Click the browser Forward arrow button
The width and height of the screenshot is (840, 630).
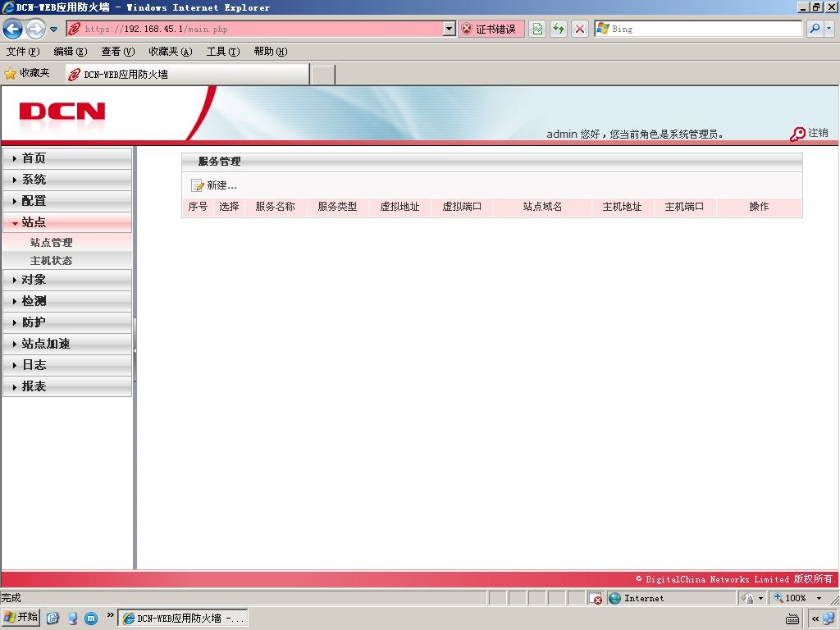point(35,29)
